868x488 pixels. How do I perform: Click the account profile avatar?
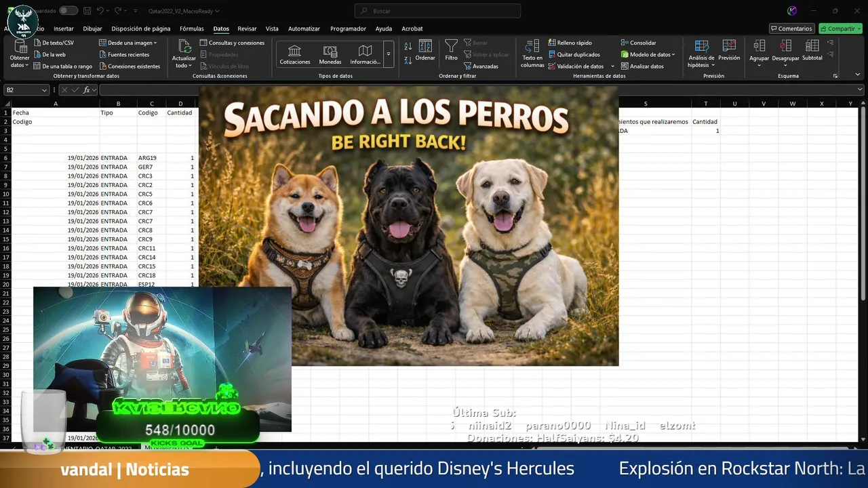coord(792,11)
